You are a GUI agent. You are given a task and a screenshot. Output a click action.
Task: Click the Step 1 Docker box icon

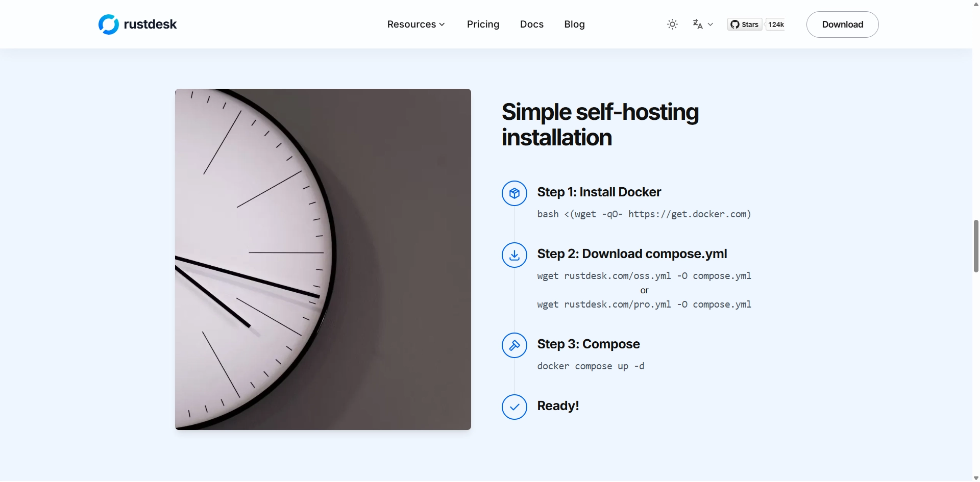click(514, 193)
